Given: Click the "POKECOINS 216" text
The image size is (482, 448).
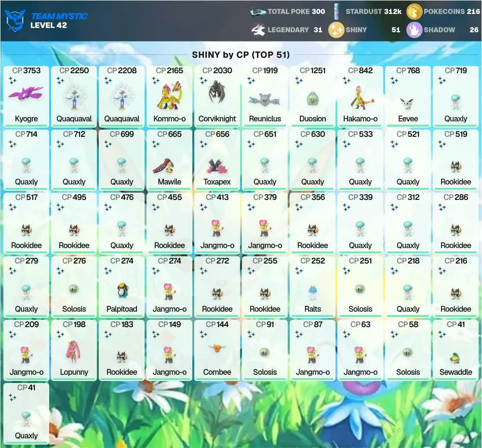Looking at the screenshot, I should 452,12.
